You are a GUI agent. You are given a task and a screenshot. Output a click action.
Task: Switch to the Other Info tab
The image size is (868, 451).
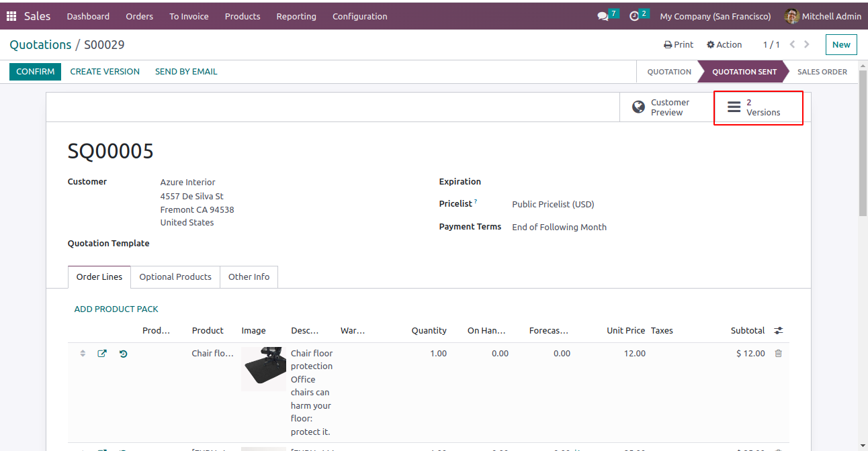[x=249, y=277]
